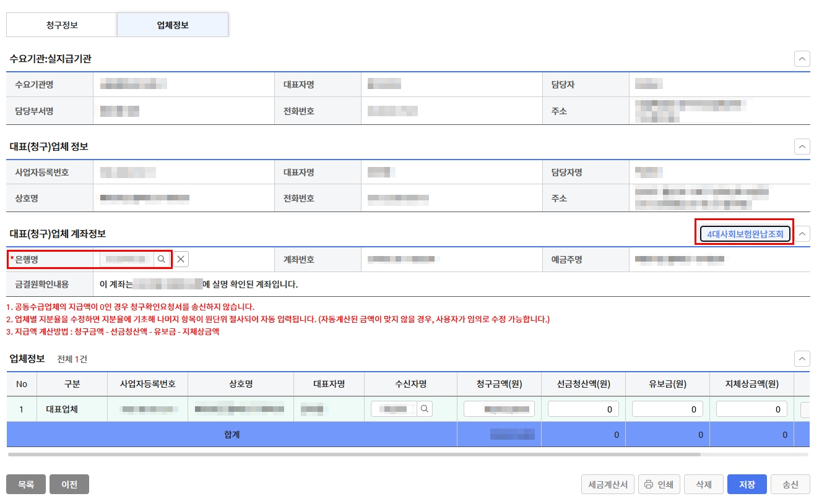
Task: Save the form with the 저장 button
Action: click(747, 484)
